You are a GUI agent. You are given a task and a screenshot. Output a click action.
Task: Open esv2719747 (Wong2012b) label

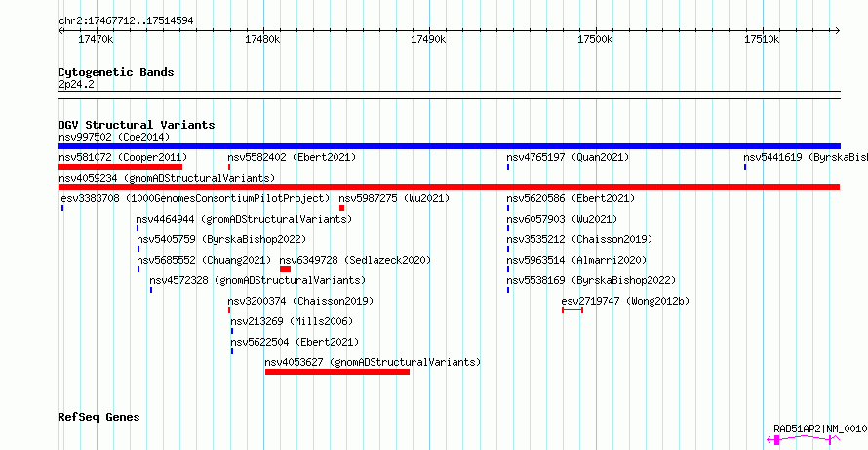pyautogui.click(x=625, y=301)
